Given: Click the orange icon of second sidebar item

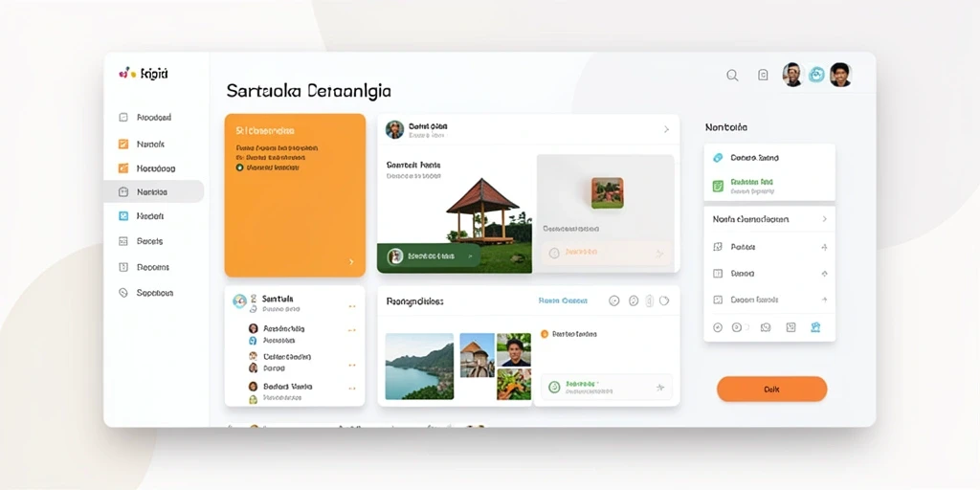Looking at the screenshot, I should click(x=123, y=144).
